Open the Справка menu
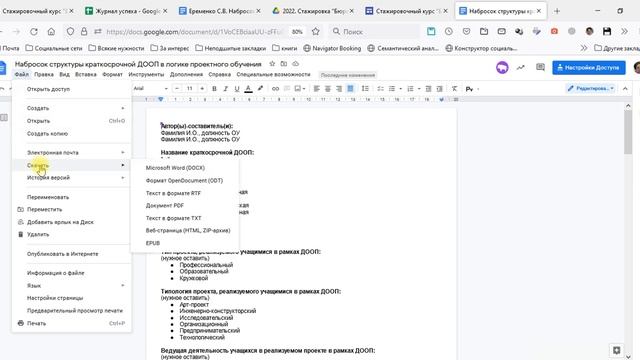This screenshot has width=640, height=360. click(220, 75)
